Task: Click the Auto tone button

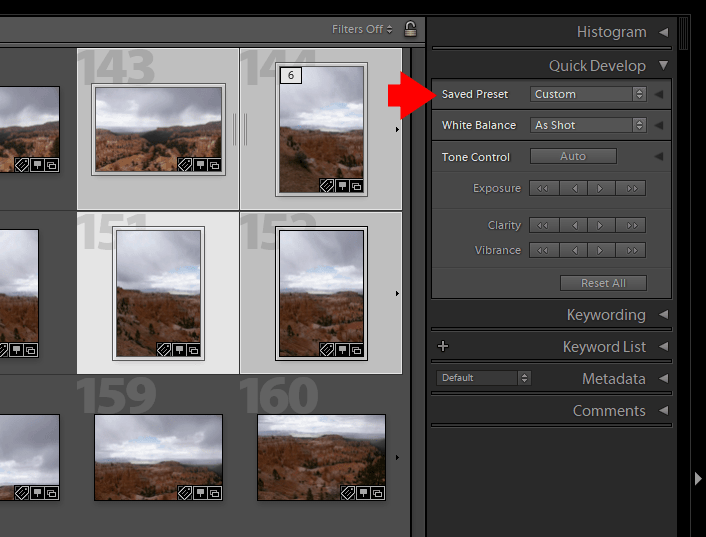Action: pos(573,156)
